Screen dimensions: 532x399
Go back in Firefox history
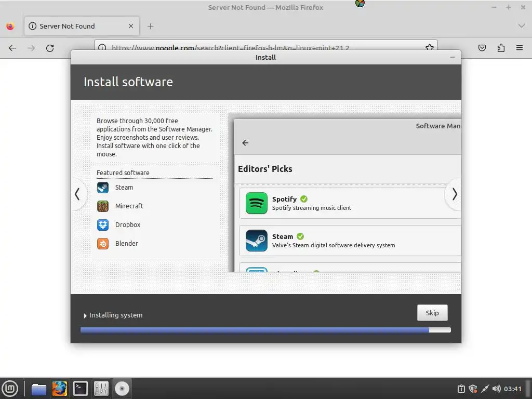12,48
